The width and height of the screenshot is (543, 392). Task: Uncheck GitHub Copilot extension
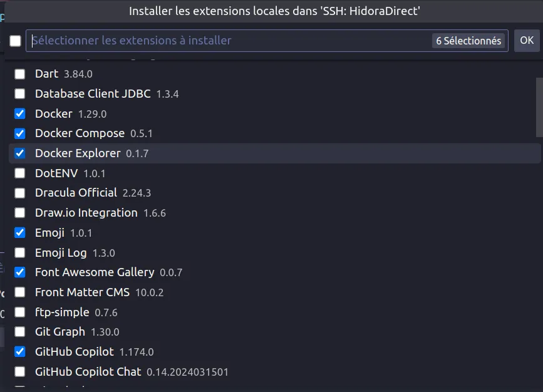click(x=20, y=352)
